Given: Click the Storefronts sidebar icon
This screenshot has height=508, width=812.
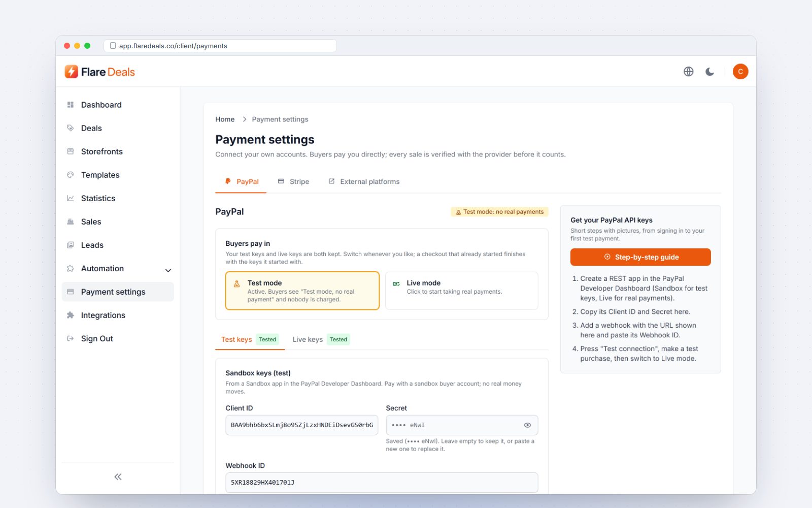Looking at the screenshot, I should click(x=71, y=151).
